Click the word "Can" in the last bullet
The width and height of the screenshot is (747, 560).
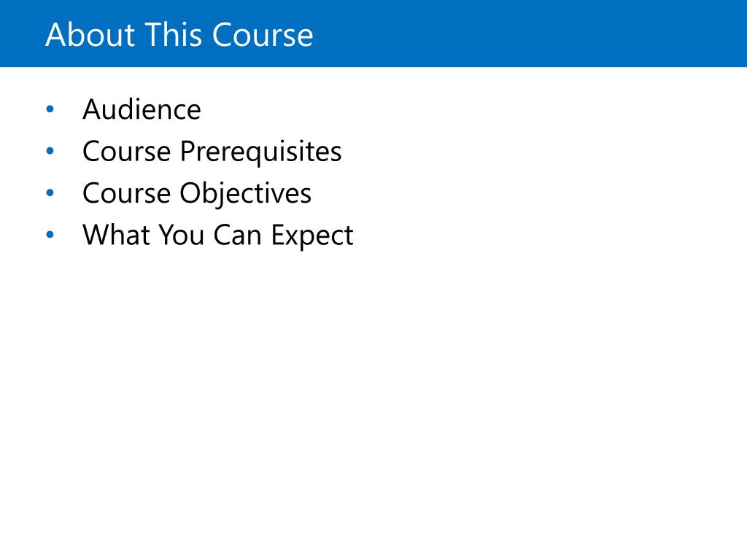tap(237, 235)
